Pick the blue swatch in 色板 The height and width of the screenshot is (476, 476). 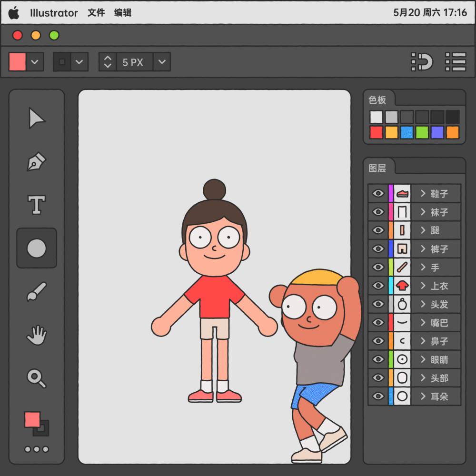pos(407,132)
